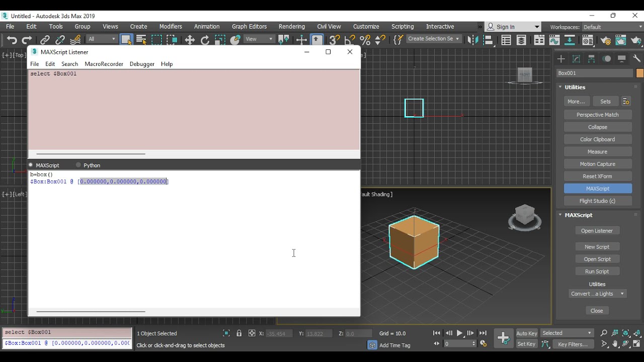Open the selection filter 'All' dropdown
This screenshot has height=362, width=644.
[x=102, y=39]
